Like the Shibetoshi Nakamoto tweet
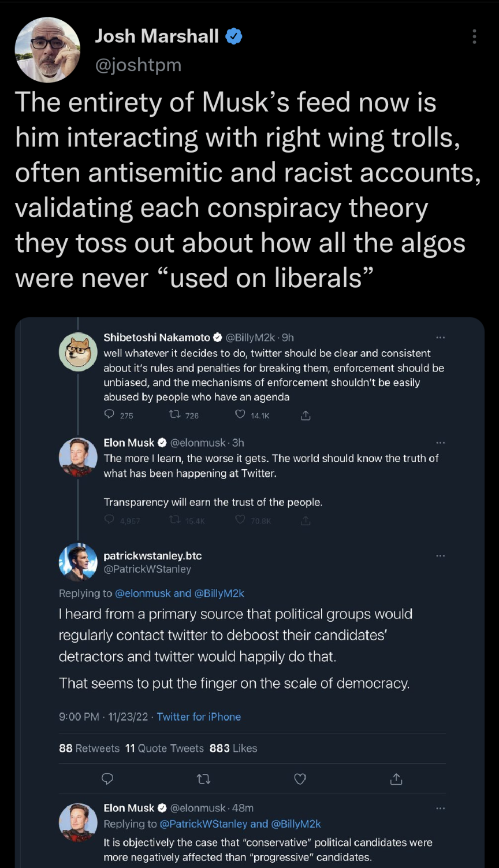 240,414
